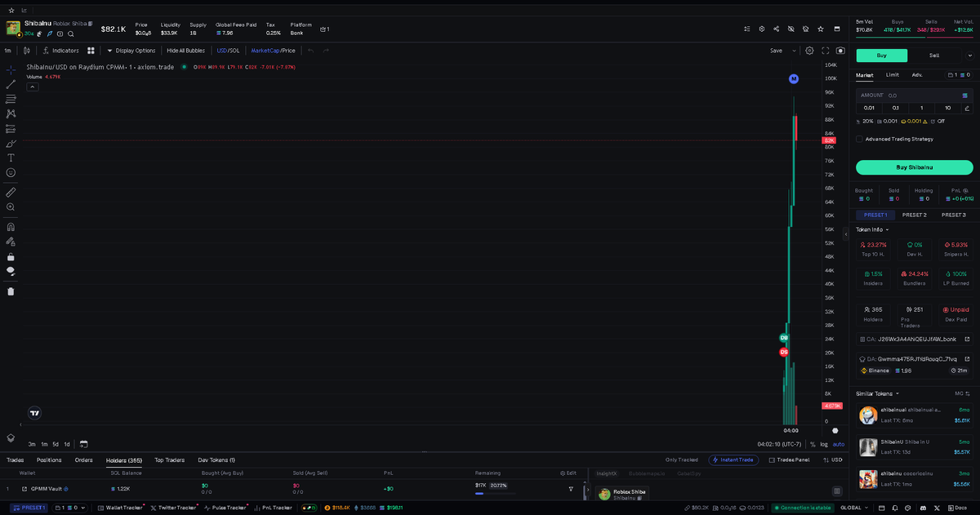Open the indicator templates grid
This screenshot has width=980, height=515.
coord(91,51)
